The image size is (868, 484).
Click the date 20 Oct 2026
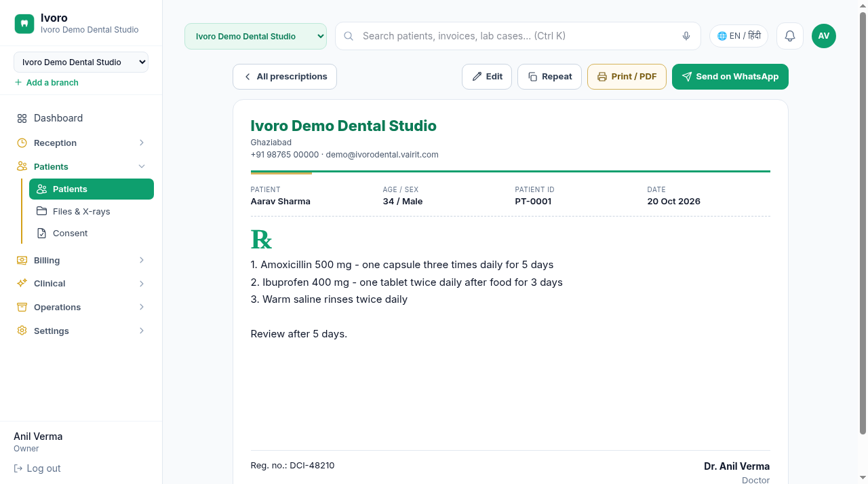point(673,202)
